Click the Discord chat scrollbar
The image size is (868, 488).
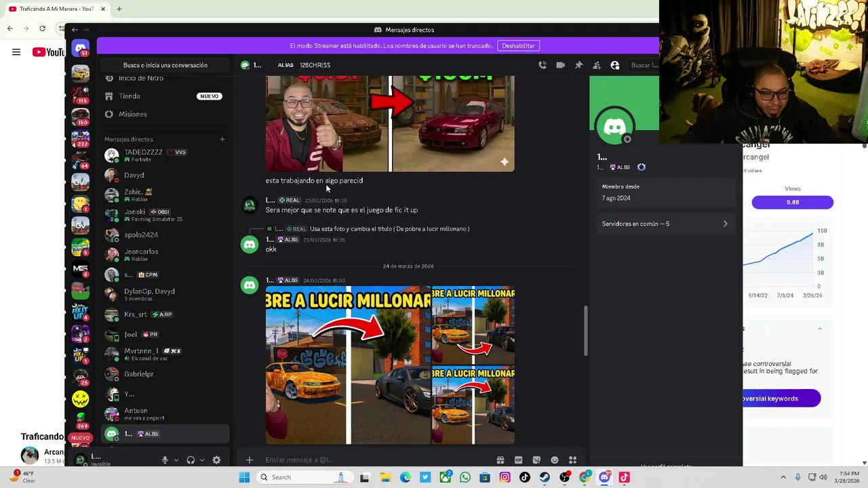(x=586, y=331)
